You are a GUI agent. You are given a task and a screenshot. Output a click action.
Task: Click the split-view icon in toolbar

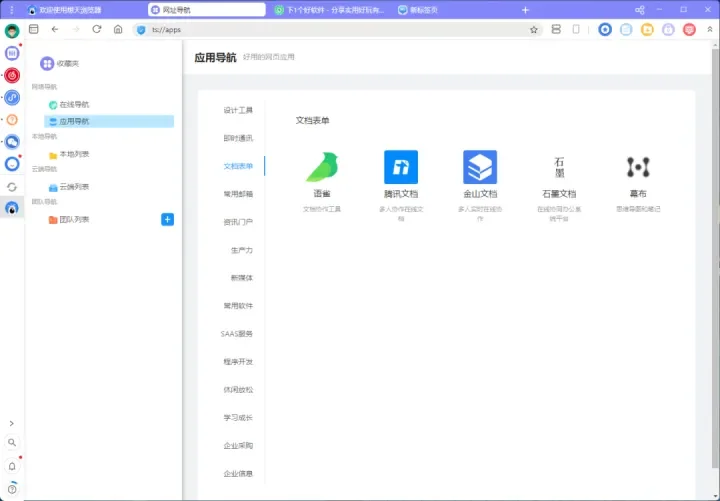tap(556, 29)
